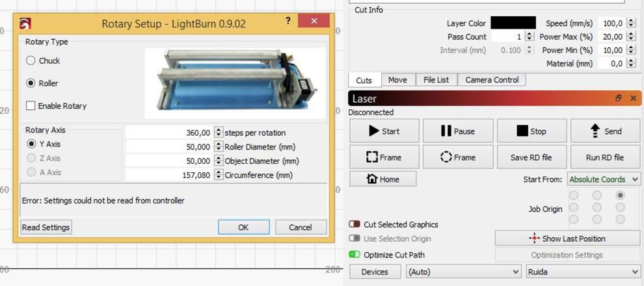Switch to the Move tab
Image resolution: width=644 pixels, height=286 pixels.
click(397, 80)
